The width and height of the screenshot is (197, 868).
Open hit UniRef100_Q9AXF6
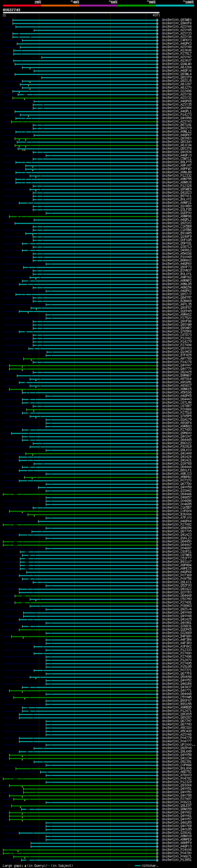(x=177, y=23)
